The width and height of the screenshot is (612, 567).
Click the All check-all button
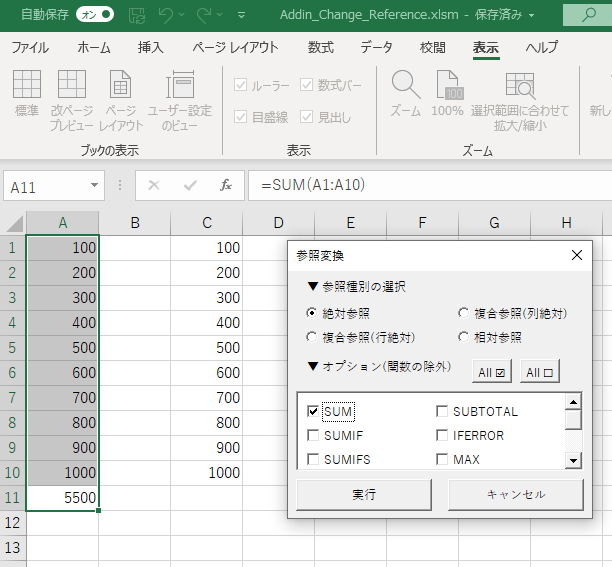(491, 372)
